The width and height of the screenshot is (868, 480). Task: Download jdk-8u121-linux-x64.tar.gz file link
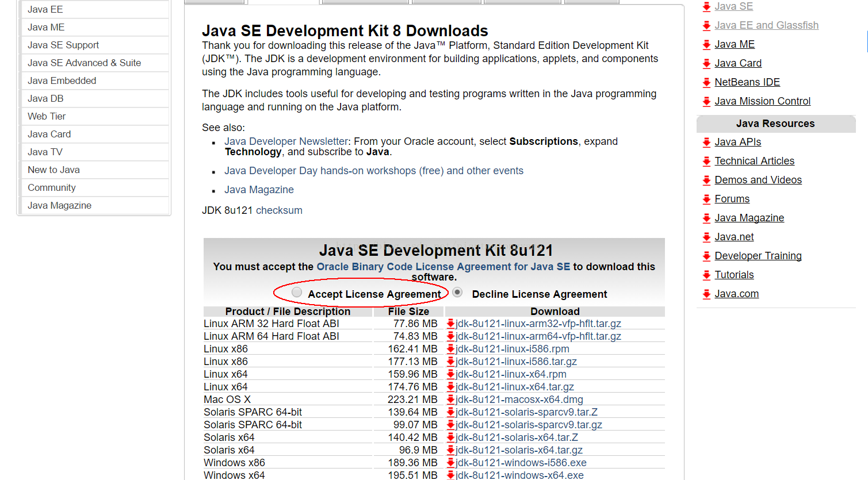pos(515,387)
